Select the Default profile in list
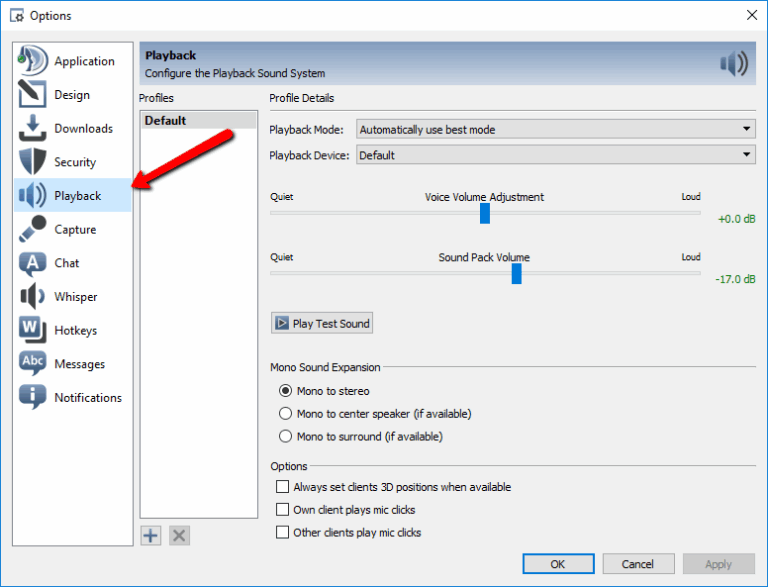Image resolution: width=768 pixels, height=587 pixels. point(199,121)
